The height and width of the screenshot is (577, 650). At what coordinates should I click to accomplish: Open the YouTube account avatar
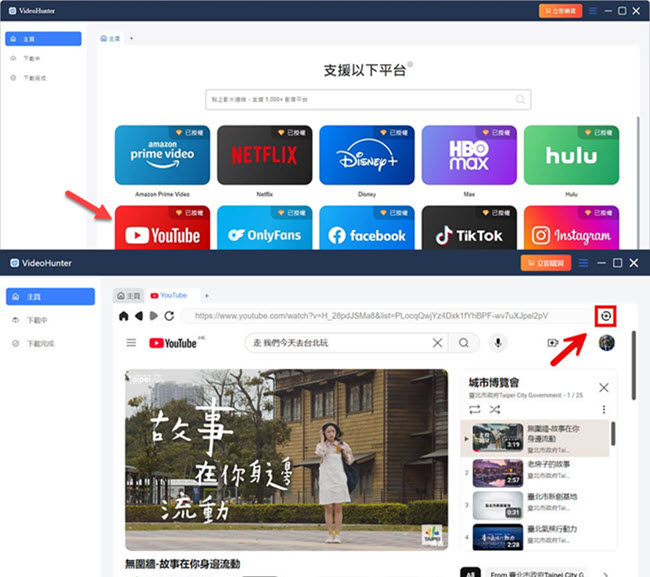[x=606, y=343]
